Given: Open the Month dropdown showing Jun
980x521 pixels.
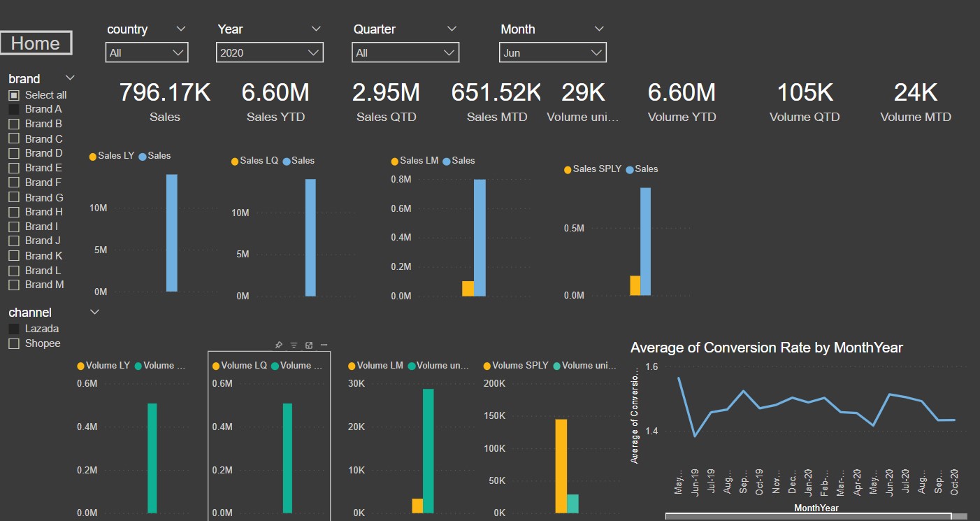Looking at the screenshot, I should (x=553, y=52).
